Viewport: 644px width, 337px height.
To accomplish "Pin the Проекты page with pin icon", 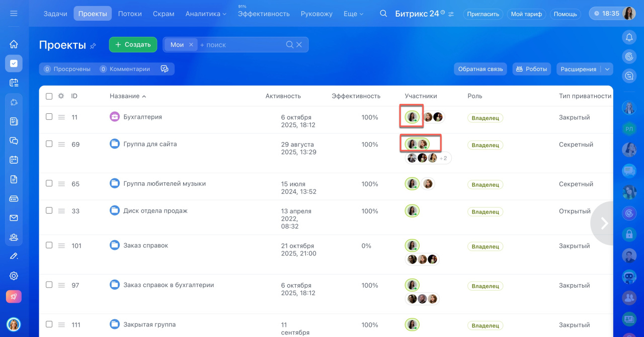I will click(93, 46).
